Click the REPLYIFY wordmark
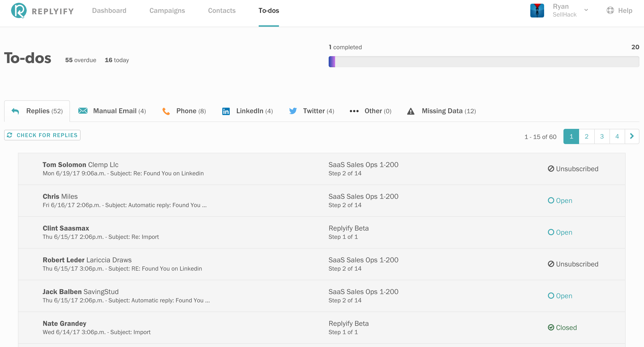The height and width of the screenshot is (347, 644). coord(53,11)
